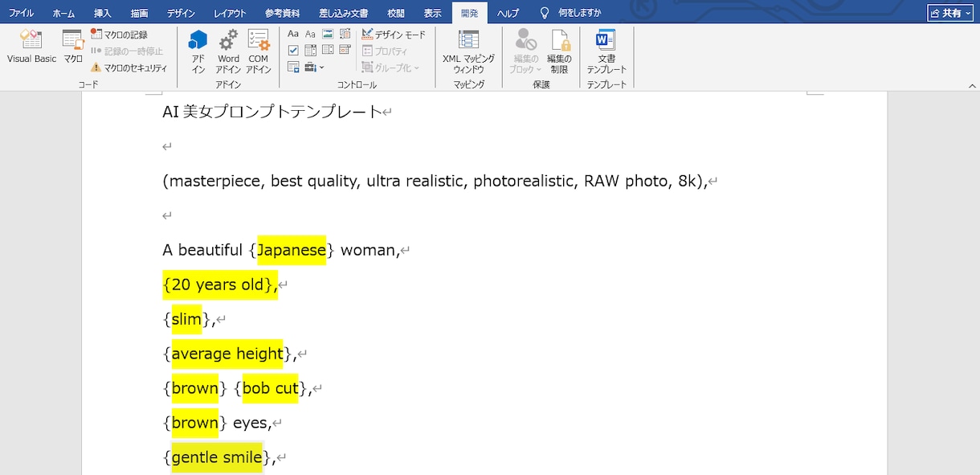Viewport: 980px width, 475px height.
Task: Collapse the ribbon with the chevron
Action: 972,84
